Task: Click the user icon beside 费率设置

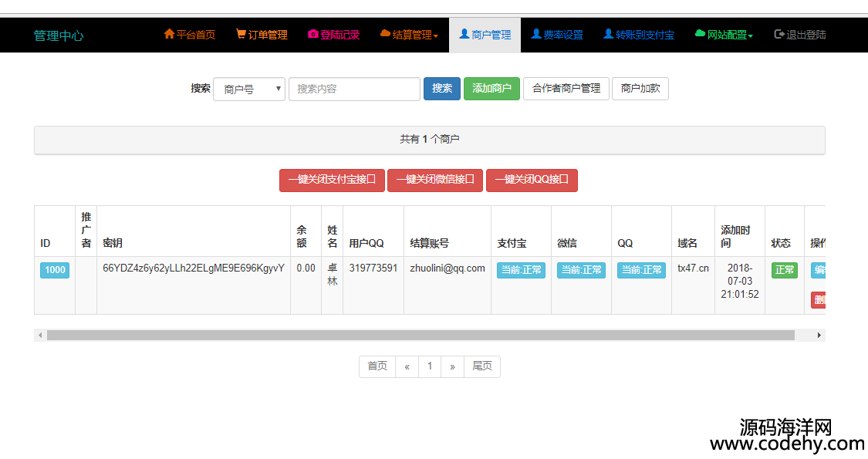Action: tap(536, 35)
